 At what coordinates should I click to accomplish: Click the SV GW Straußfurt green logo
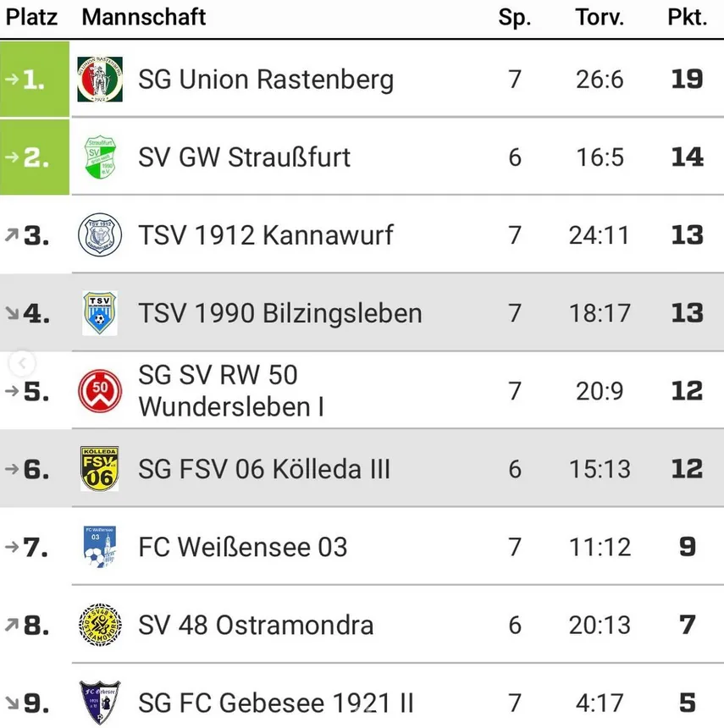pyautogui.click(x=100, y=157)
